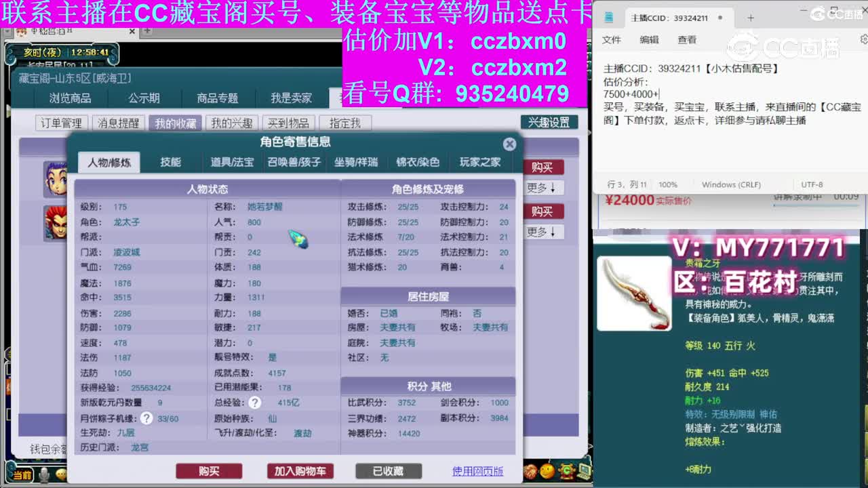
Task: Switch to 人物/修炼 tab
Action: pos(109,163)
